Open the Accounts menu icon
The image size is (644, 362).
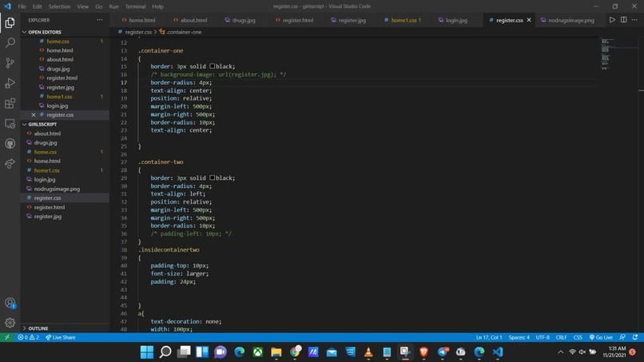pos(10,303)
